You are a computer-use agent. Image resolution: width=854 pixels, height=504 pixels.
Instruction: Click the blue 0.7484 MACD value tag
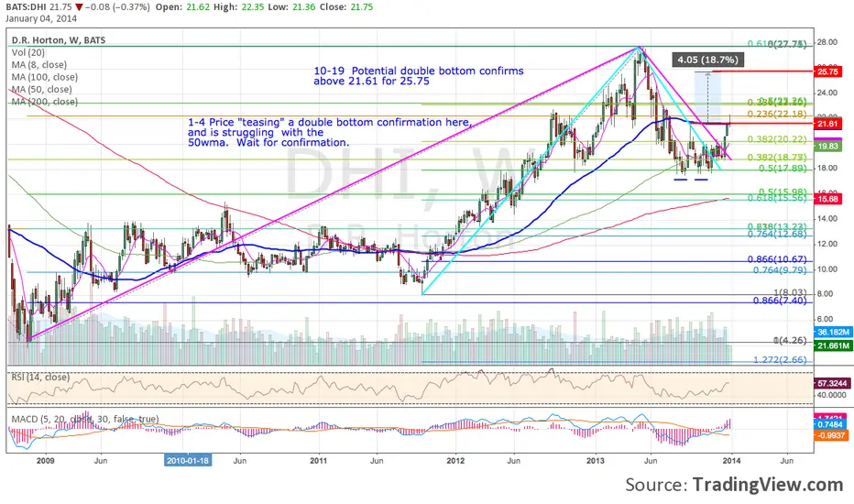[829, 424]
